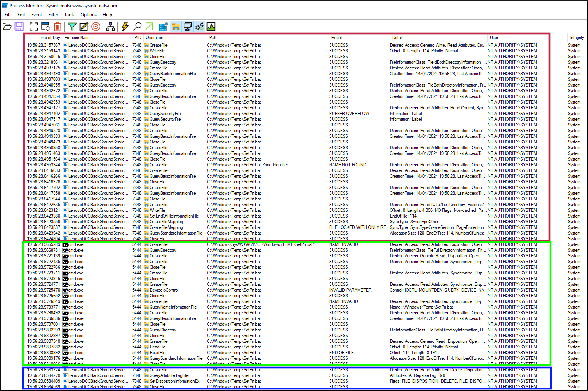Enable the Show Registry Activity filter
This screenshot has height=391, width=588.
[163, 27]
